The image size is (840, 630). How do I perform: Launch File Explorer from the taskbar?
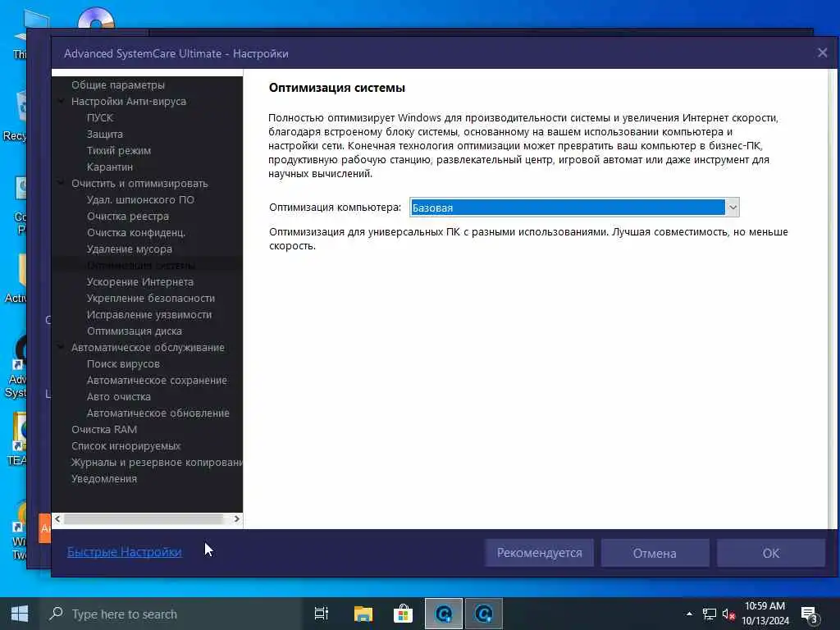pyautogui.click(x=363, y=614)
